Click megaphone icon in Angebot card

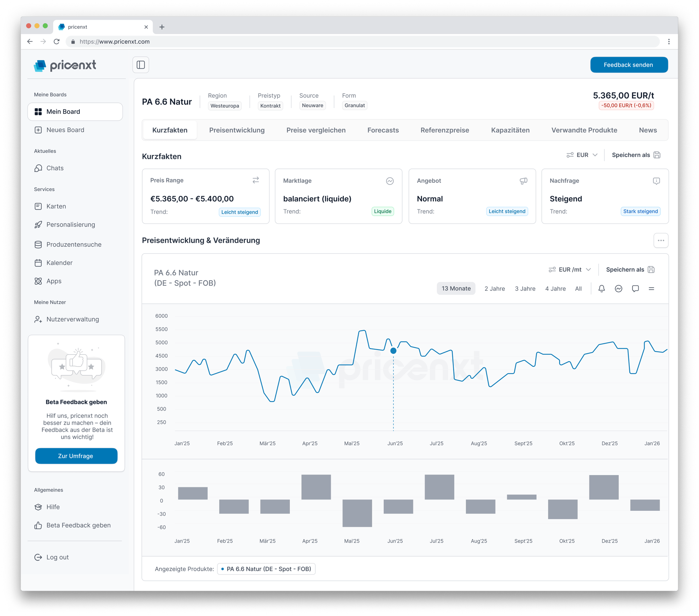coord(523,181)
